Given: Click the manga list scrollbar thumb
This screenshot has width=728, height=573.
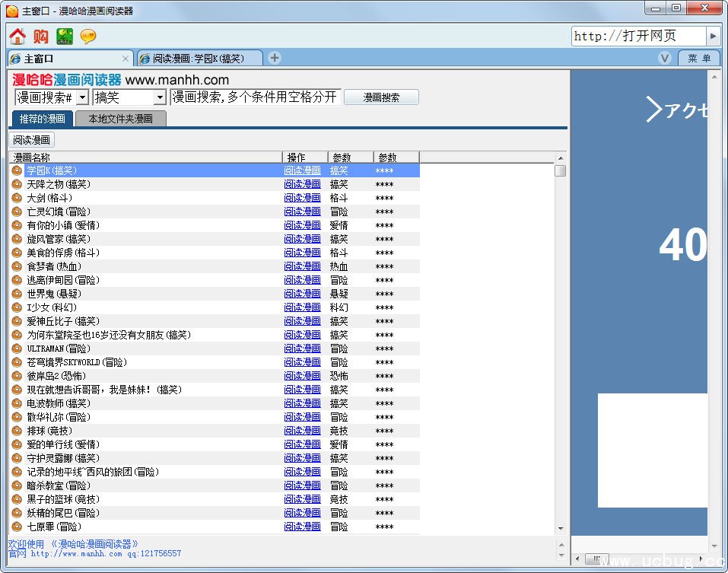Looking at the screenshot, I should (x=561, y=170).
